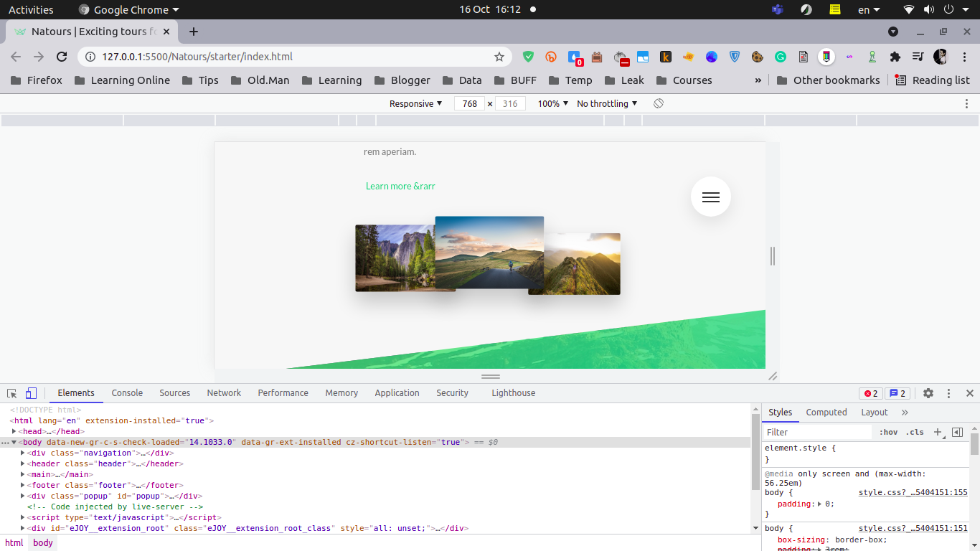980x551 pixels.
Task: Show hidden bookmarks with double chevron
Action: tap(758, 80)
